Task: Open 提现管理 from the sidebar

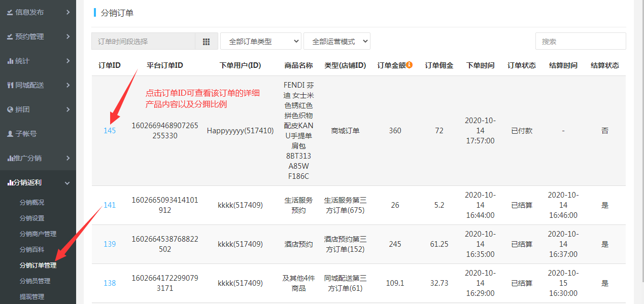Action: coord(32,296)
